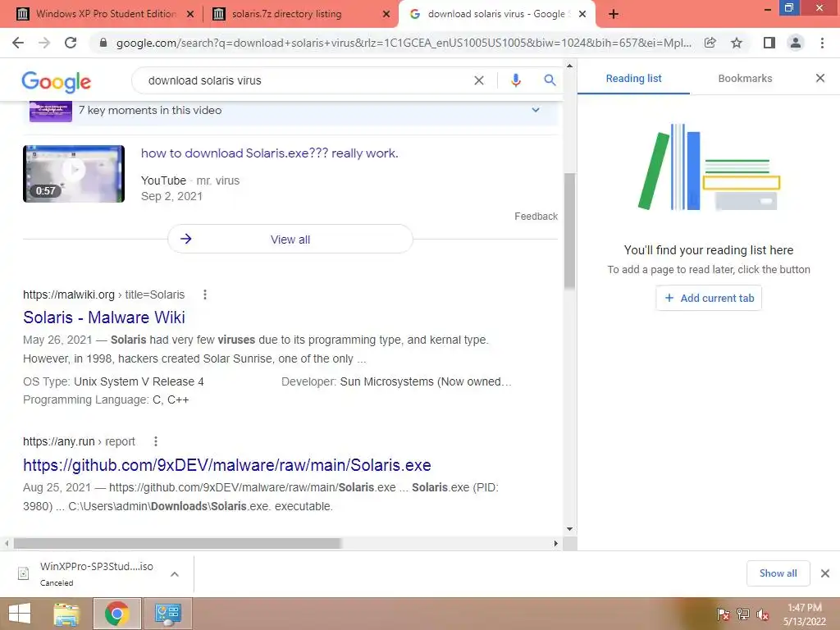Viewport: 840px width, 630px height.
Task: Open options arrow for WinXPPro ISO download
Action: (175, 574)
